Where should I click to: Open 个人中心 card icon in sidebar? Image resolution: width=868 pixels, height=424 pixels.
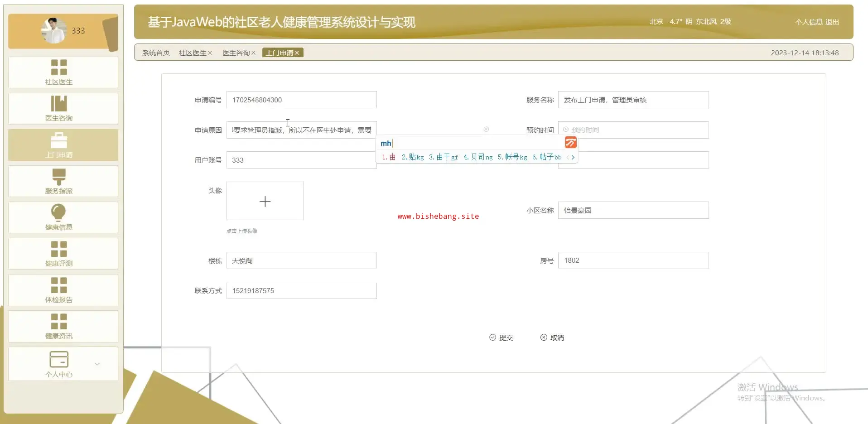[x=59, y=360]
